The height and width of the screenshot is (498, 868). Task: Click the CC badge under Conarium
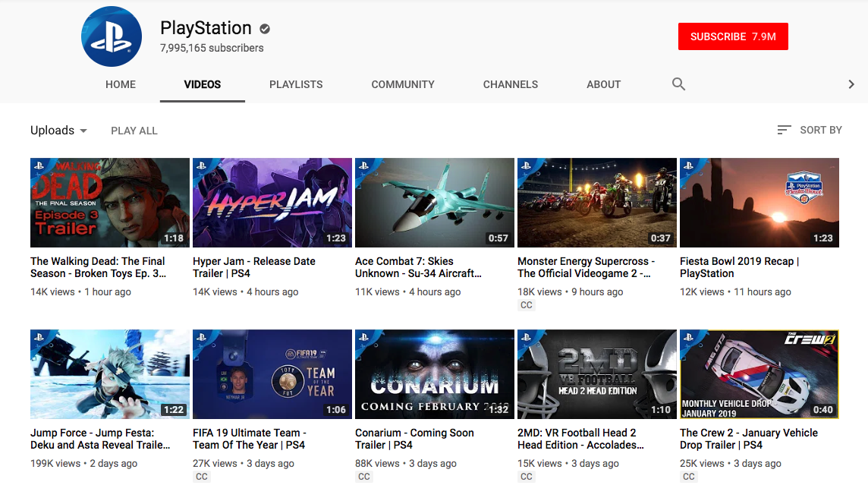click(x=363, y=477)
